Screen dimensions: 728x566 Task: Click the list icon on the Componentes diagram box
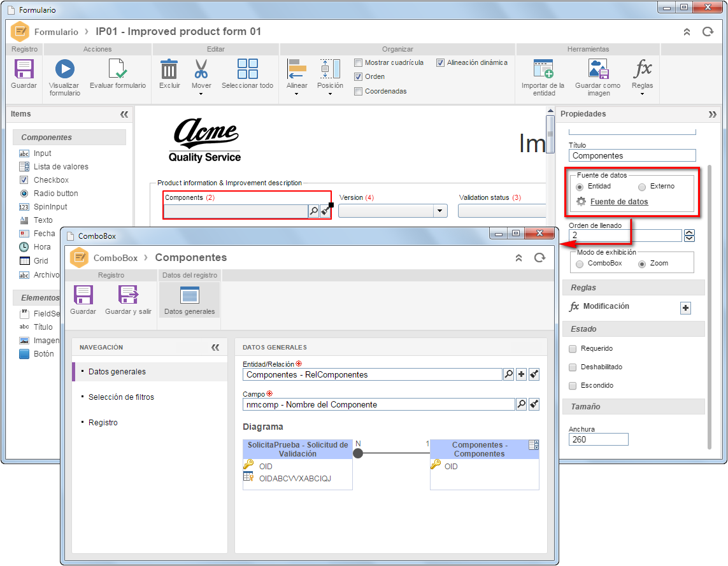click(534, 445)
